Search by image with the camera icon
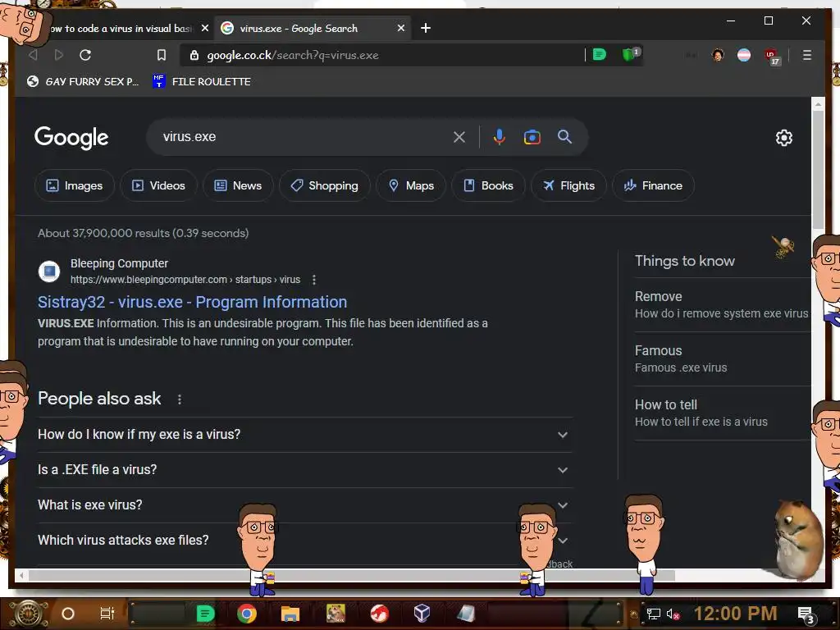Image resolution: width=840 pixels, height=630 pixels. click(532, 137)
